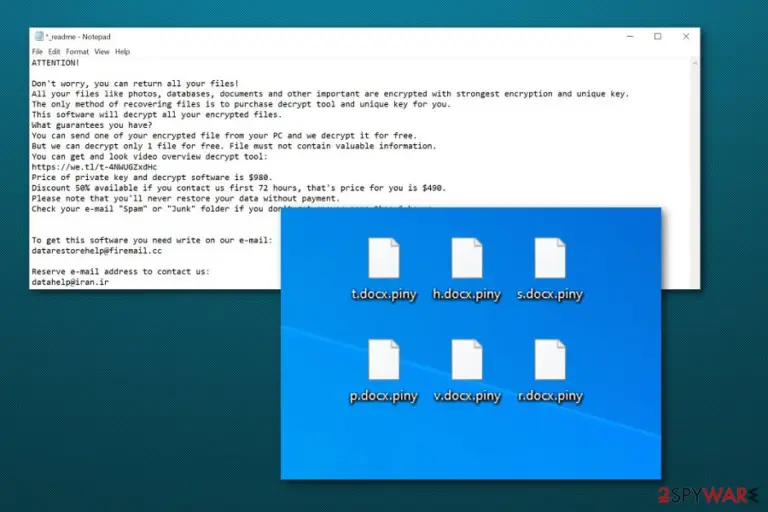Click the Notepad document icon in title bar
Screen dimensions: 768x512
[39, 36]
